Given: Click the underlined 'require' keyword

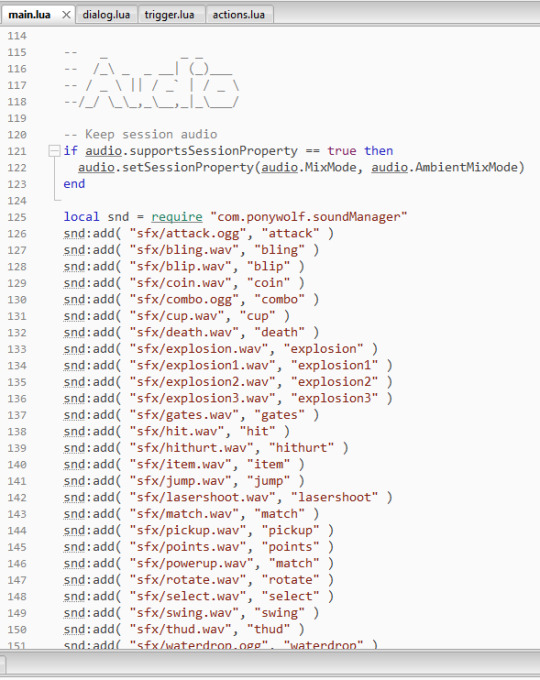Looking at the screenshot, I should tap(177, 217).
